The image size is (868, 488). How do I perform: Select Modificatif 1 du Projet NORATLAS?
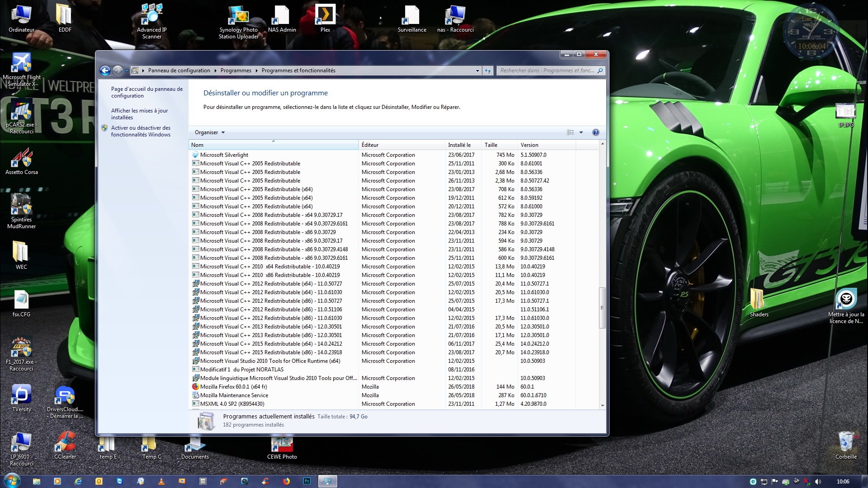(393, 370)
